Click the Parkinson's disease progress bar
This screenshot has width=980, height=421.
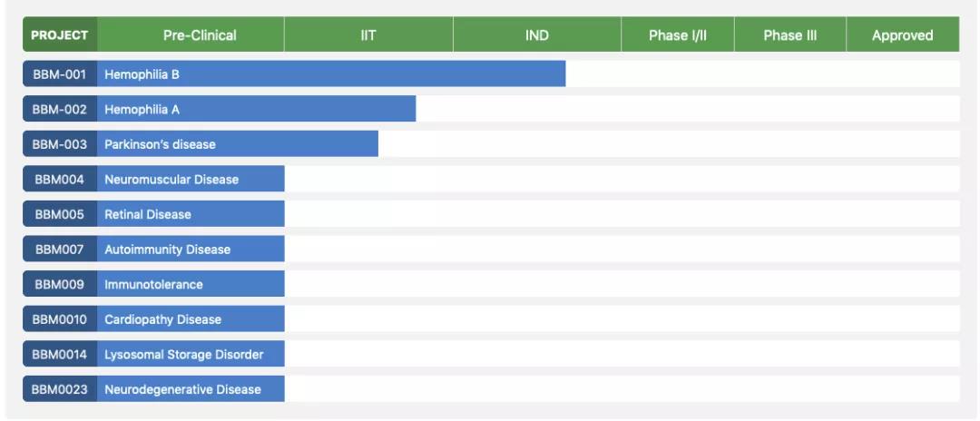238,144
